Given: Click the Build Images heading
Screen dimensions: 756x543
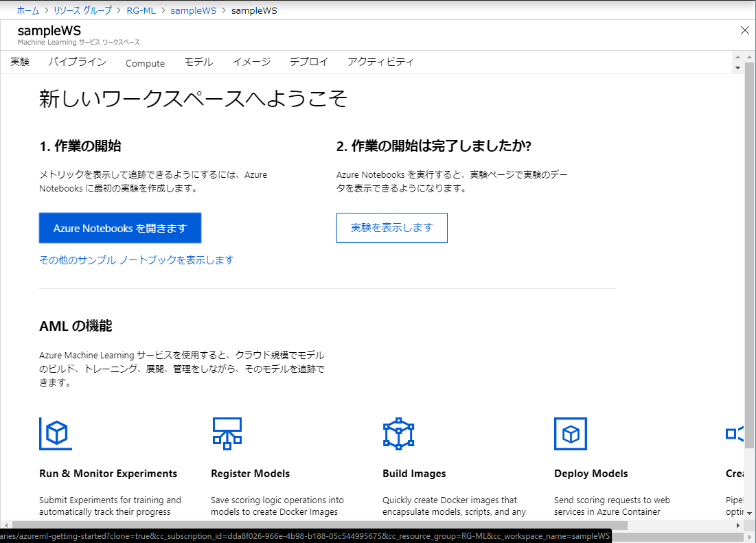Looking at the screenshot, I should pos(414,474).
